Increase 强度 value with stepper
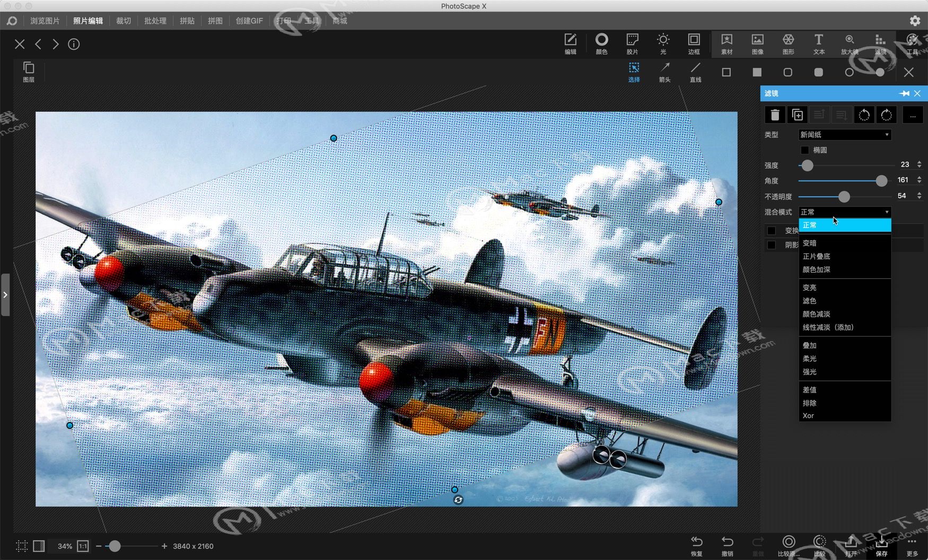 pyautogui.click(x=919, y=163)
